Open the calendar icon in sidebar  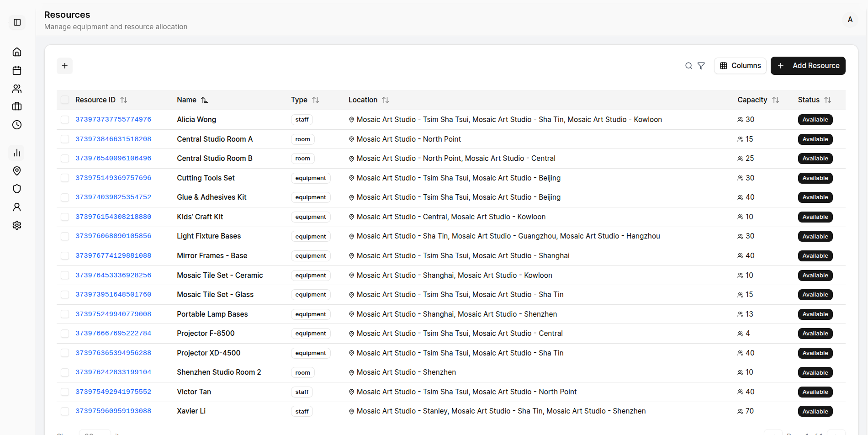point(17,70)
